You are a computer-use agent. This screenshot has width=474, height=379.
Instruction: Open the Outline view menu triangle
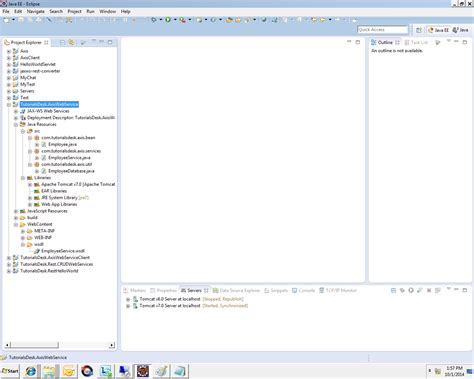coord(449,41)
